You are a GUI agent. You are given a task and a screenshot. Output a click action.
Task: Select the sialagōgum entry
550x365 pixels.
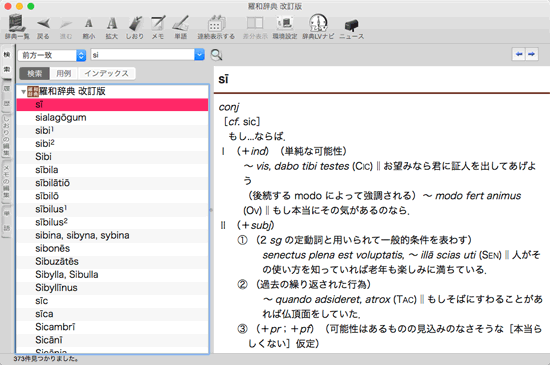click(x=112, y=118)
